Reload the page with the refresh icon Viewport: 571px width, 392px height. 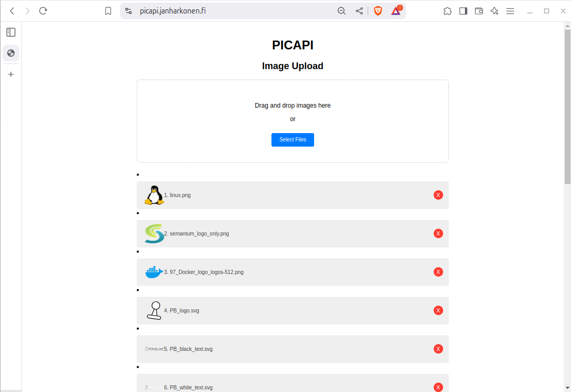tap(43, 11)
